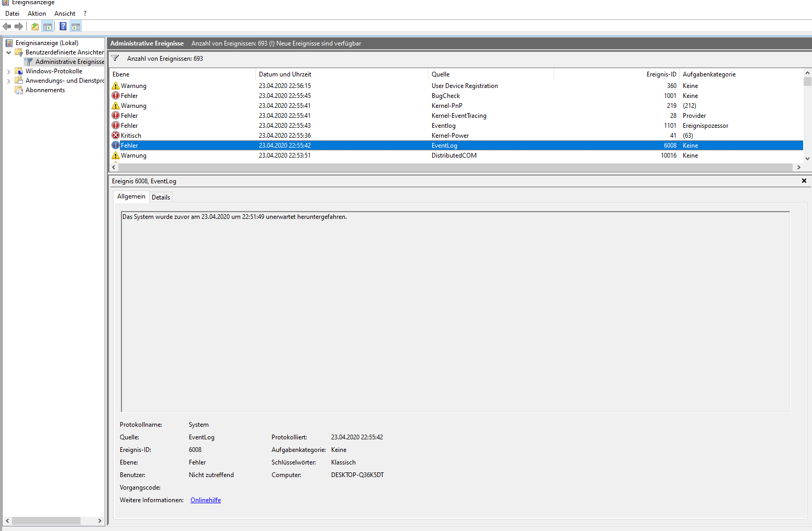
Task: Click warning icon of the DistributedCOM row
Action: click(x=116, y=156)
